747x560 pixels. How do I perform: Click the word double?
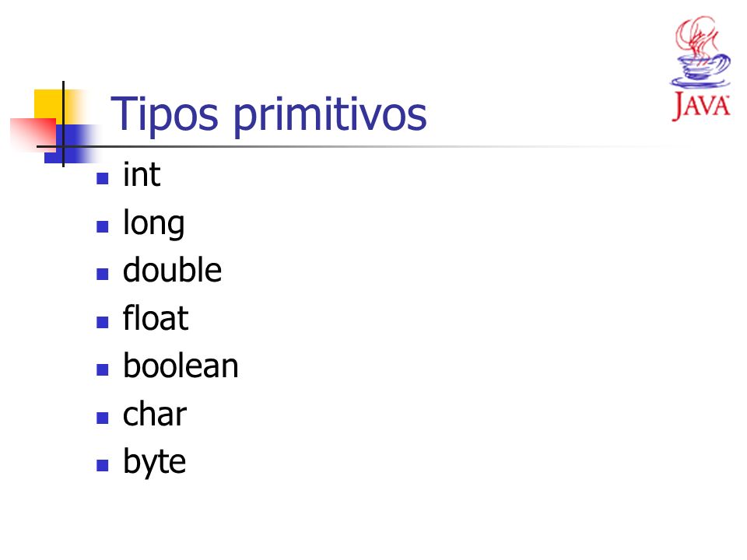[172, 270]
